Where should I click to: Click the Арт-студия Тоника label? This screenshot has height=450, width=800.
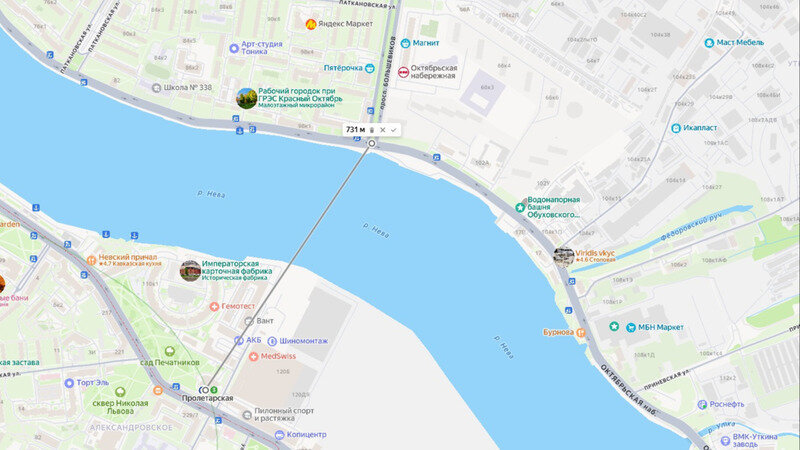point(262,47)
